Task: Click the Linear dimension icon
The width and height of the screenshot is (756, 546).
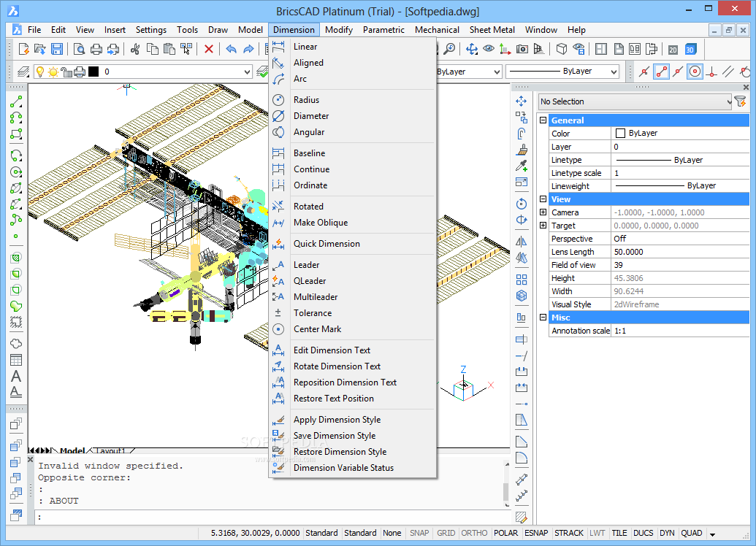Action: [x=278, y=47]
